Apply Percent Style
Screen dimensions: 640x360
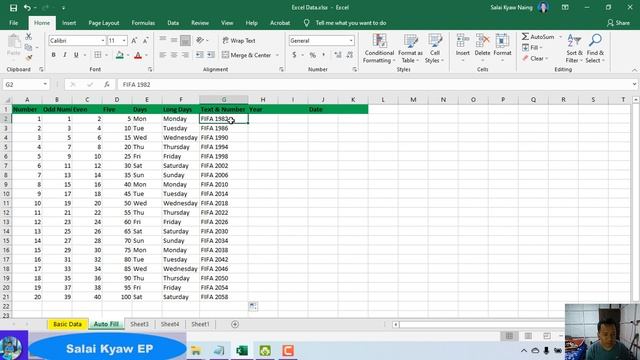313,55
